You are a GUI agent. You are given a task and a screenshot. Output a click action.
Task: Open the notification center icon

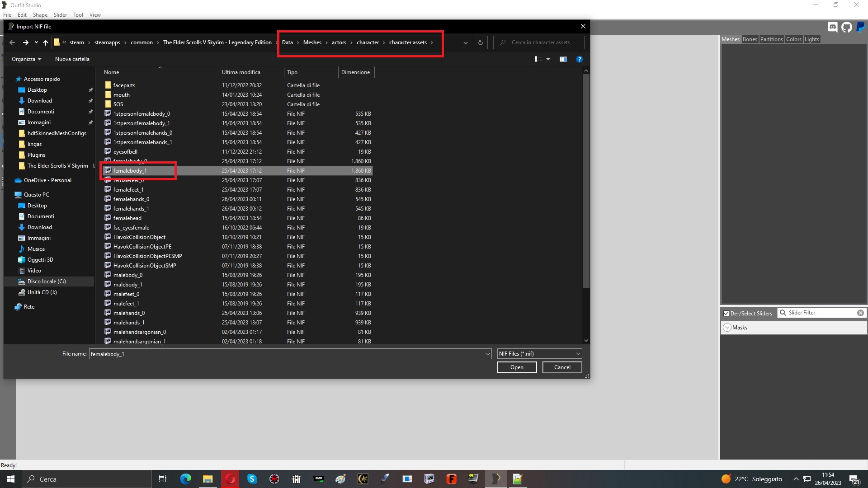(854, 479)
